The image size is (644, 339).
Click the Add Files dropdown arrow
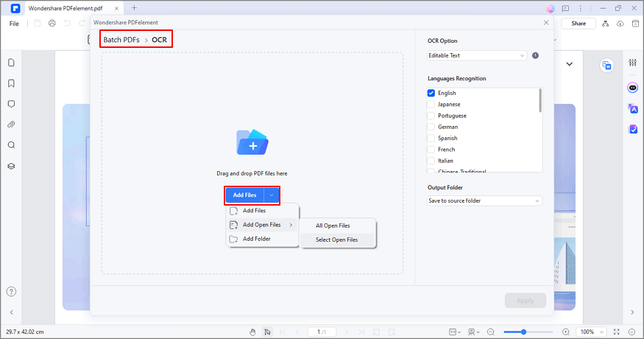(271, 195)
